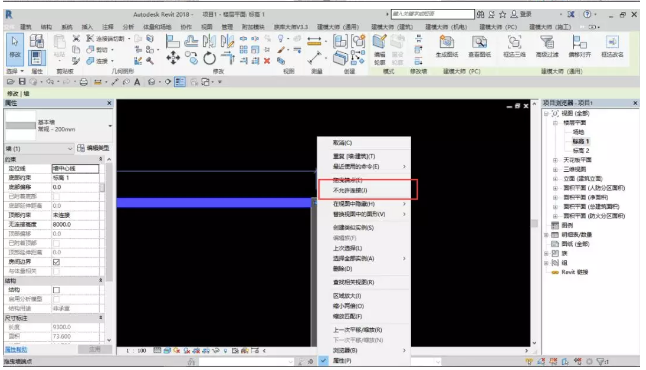
Task: Open the wall type selector dropdown
Action: (110, 126)
